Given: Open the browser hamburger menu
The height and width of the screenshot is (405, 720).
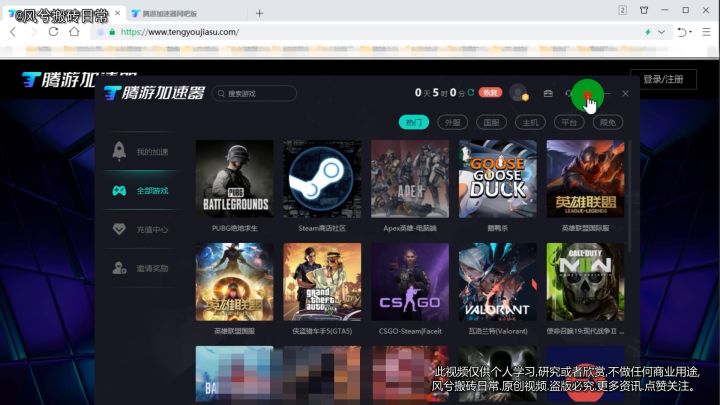Looking at the screenshot, I should [x=706, y=32].
